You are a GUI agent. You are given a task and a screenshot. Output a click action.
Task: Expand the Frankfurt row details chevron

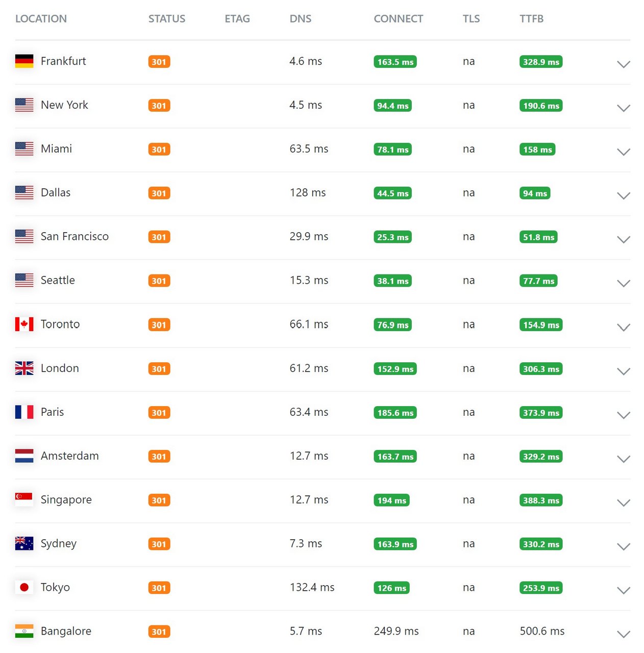(x=623, y=64)
